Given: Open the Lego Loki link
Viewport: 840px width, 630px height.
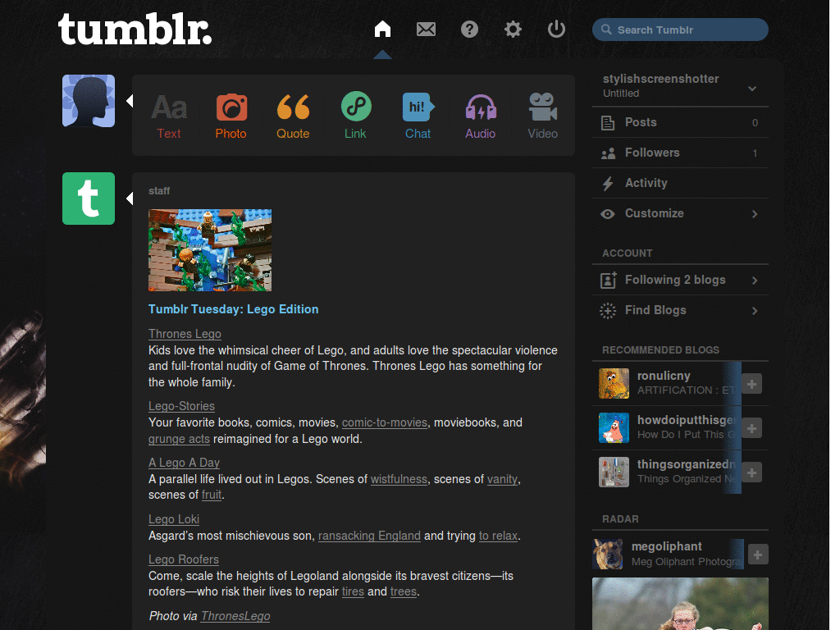Looking at the screenshot, I should click(x=174, y=519).
